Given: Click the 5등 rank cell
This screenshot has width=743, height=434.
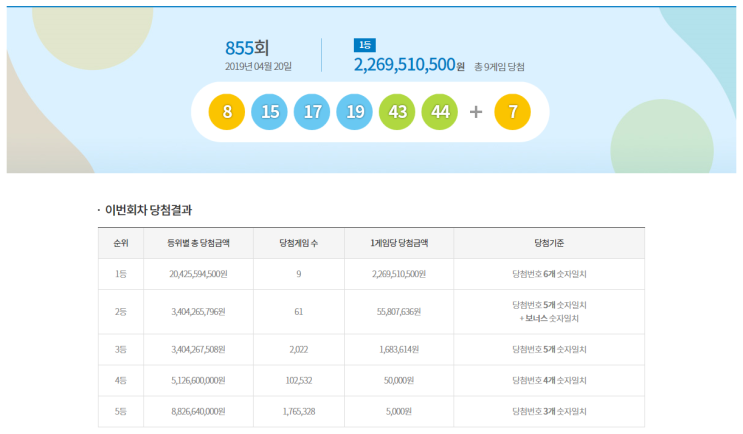Looking at the screenshot, I should [121, 411].
